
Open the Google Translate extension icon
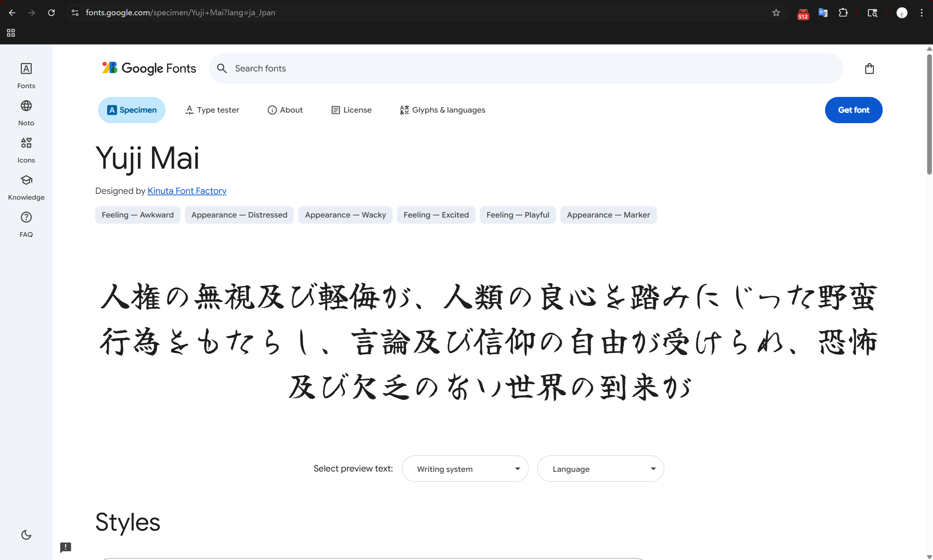pos(823,12)
